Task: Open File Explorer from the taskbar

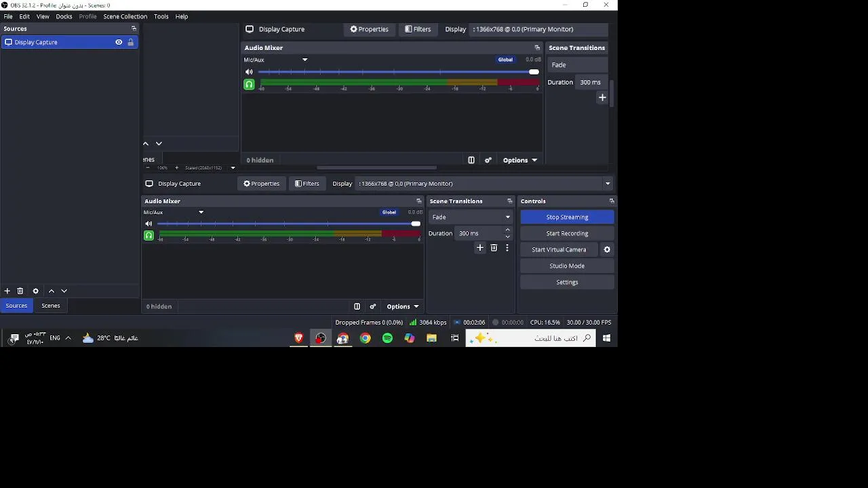Action: pyautogui.click(x=431, y=338)
